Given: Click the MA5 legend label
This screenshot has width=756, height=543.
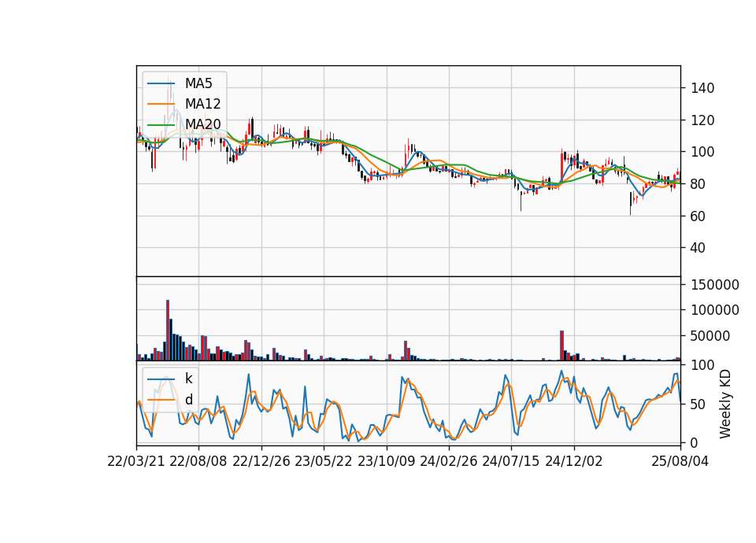Looking at the screenshot, I should (198, 83).
